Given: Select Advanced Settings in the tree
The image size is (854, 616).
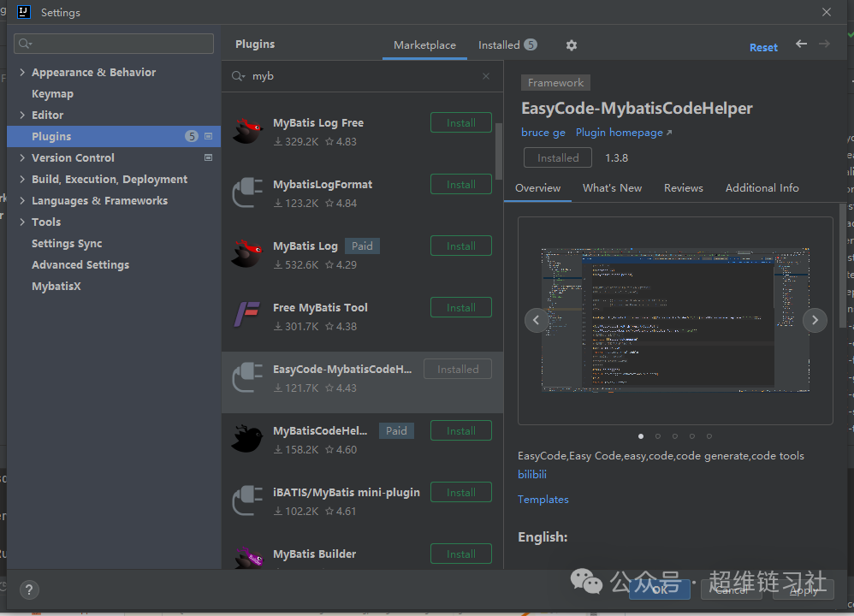Looking at the screenshot, I should 80,264.
